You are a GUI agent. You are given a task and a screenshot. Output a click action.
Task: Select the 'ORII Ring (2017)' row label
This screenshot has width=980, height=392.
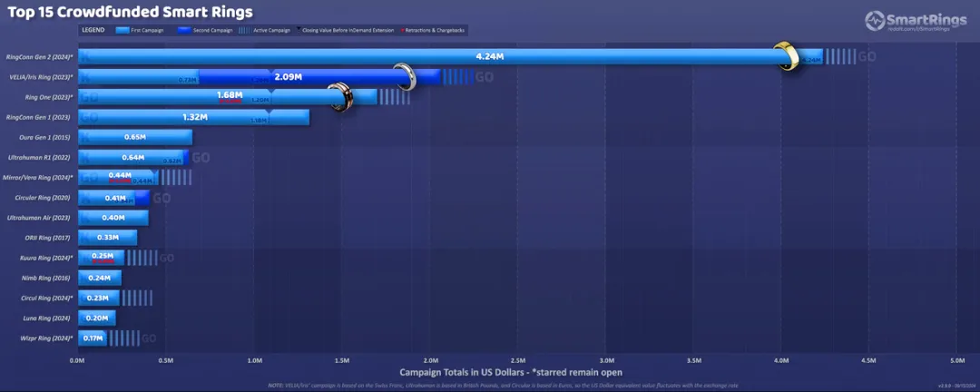click(48, 238)
